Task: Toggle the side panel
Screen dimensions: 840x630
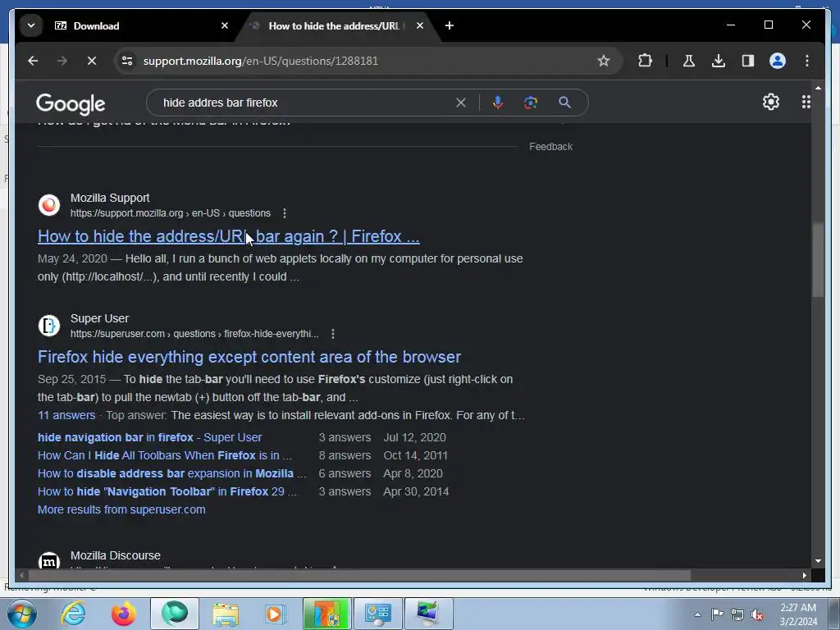Action: coord(748,61)
